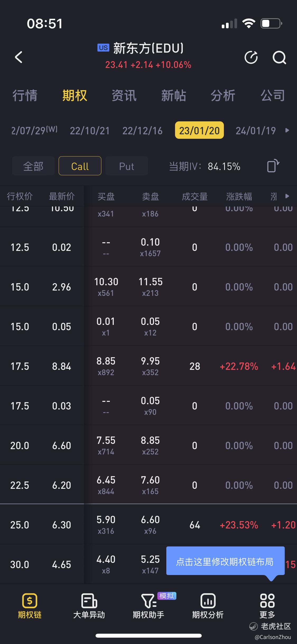Expand more expiry dates arrow
Screen dimensions: 297x644
click(x=287, y=130)
